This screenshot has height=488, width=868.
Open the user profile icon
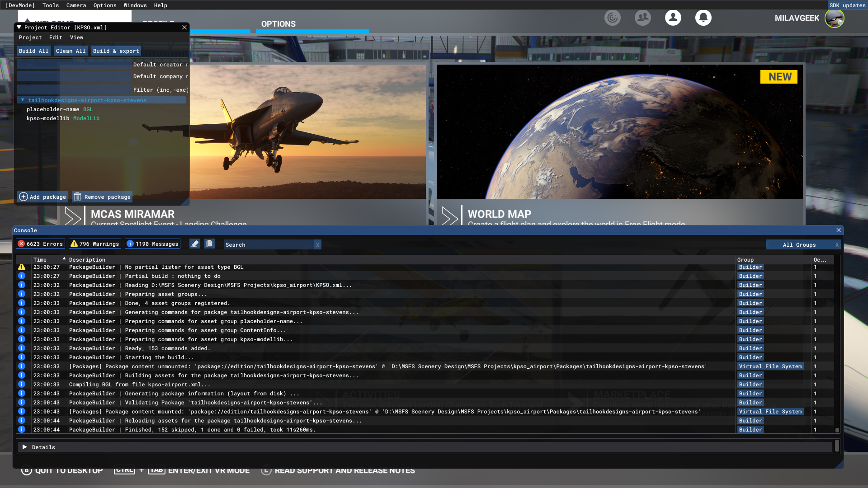click(x=673, y=18)
